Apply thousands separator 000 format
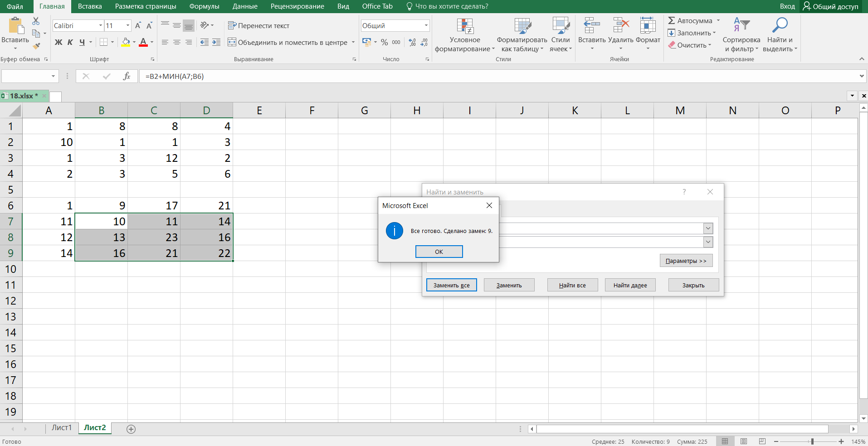Viewport: 868px width, 446px height. click(396, 42)
